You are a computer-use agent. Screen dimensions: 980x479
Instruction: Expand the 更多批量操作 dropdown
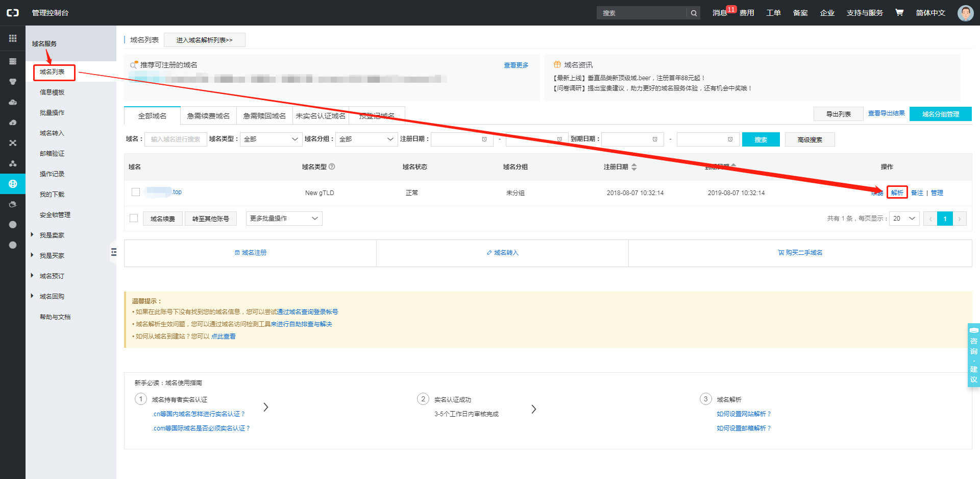pyautogui.click(x=284, y=218)
